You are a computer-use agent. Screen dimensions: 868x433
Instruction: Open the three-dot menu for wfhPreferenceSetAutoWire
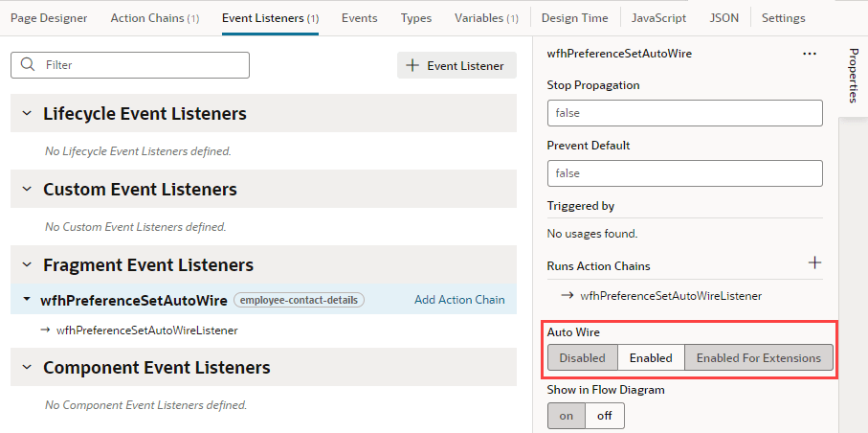point(810,54)
